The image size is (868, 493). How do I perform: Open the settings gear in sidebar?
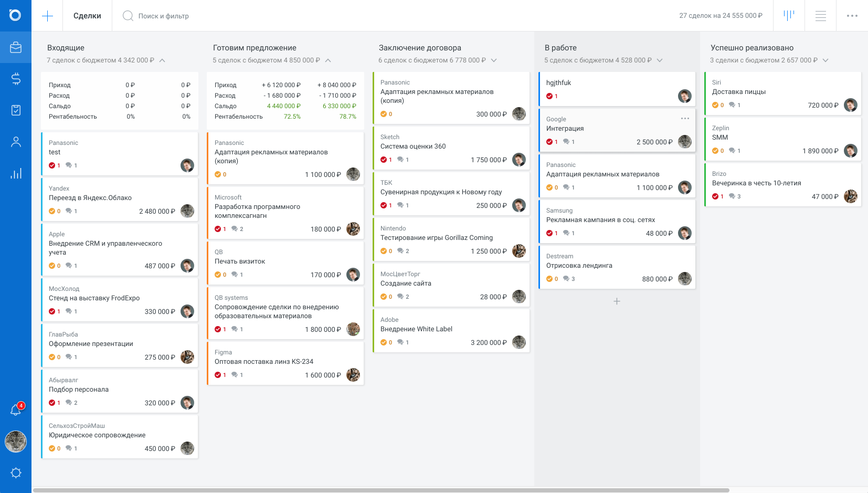click(16, 473)
